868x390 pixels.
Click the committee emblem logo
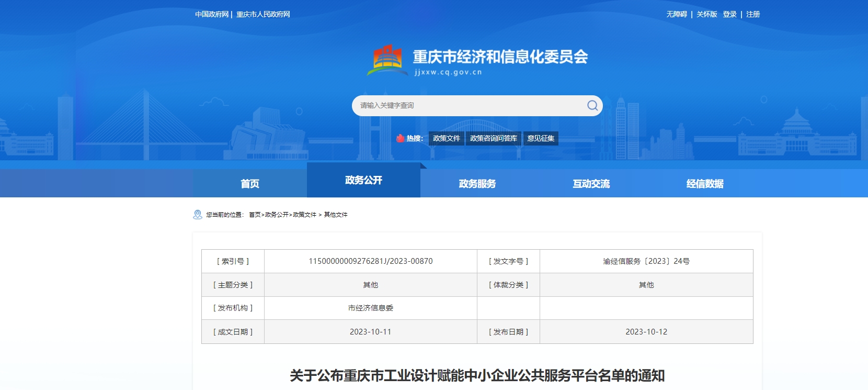[387, 60]
